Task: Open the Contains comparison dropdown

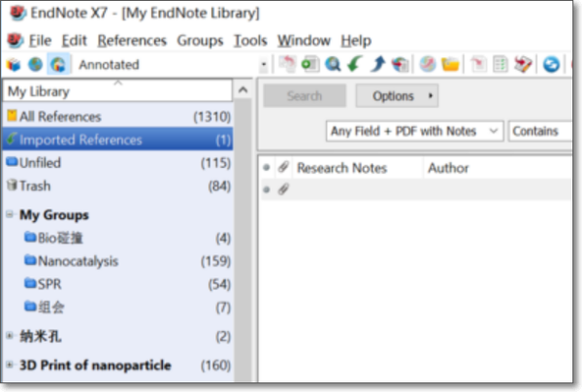Action: tap(539, 131)
